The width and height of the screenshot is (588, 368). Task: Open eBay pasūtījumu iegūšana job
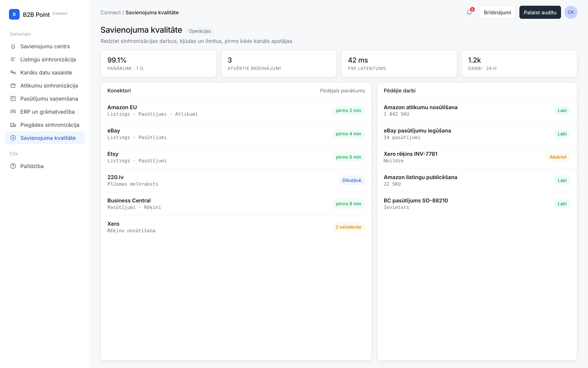[x=477, y=134]
